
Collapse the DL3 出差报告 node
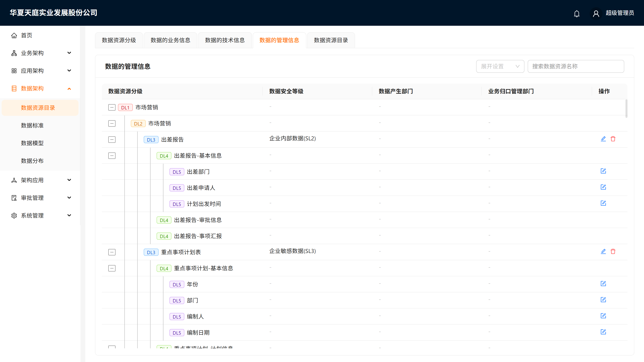[112, 140]
